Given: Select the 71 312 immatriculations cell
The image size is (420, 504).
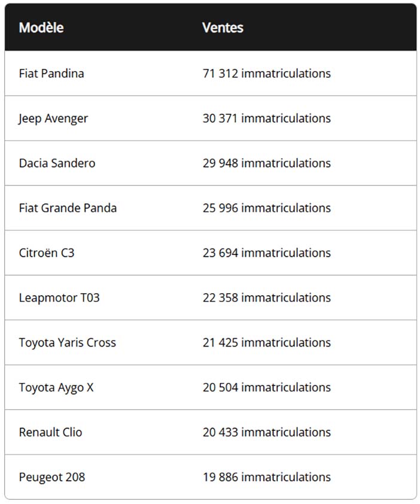Looking at the screenshot, I should tap(266, 73).
